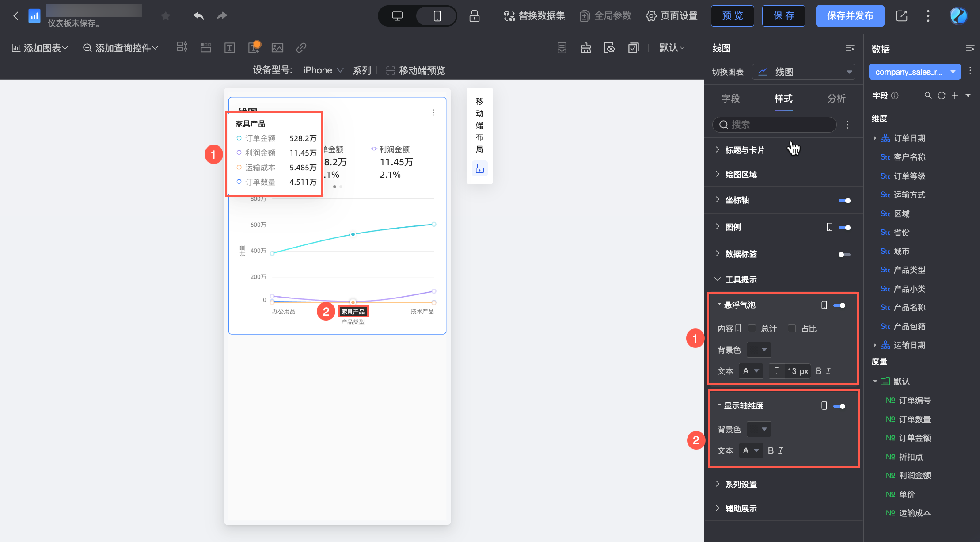
Task: Check the 总计 checkbox
Action: click(752, 328)
